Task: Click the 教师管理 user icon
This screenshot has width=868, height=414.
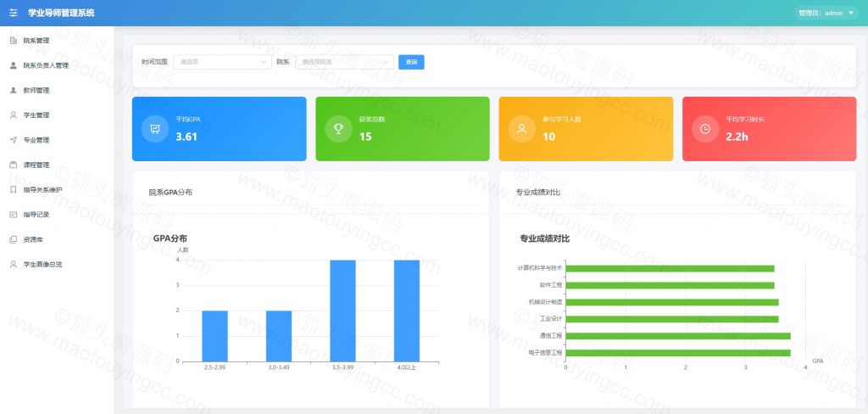Action: coord(14,90)
